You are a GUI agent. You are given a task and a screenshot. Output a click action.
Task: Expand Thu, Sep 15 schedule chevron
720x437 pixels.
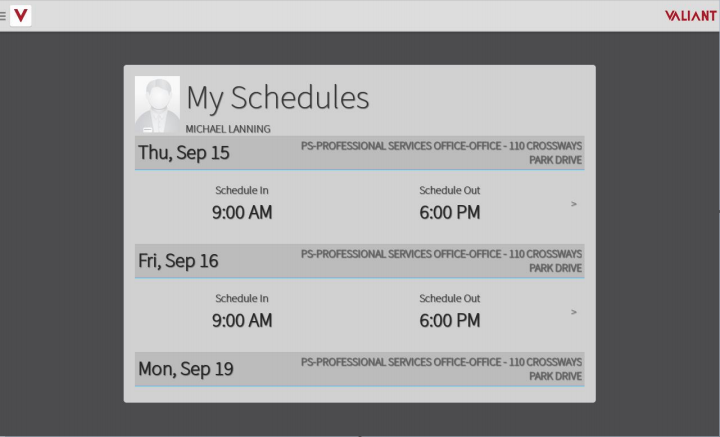pos(574,204)
